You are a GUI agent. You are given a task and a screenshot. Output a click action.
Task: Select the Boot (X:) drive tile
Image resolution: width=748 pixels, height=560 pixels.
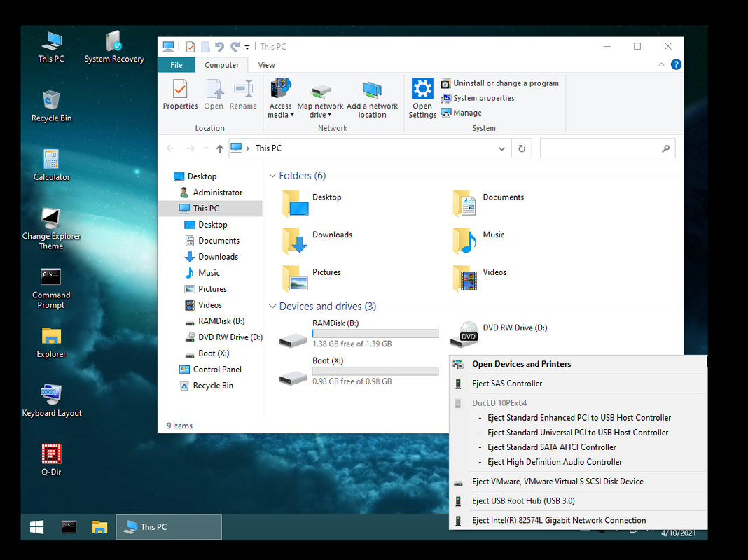tap(359, 371)
